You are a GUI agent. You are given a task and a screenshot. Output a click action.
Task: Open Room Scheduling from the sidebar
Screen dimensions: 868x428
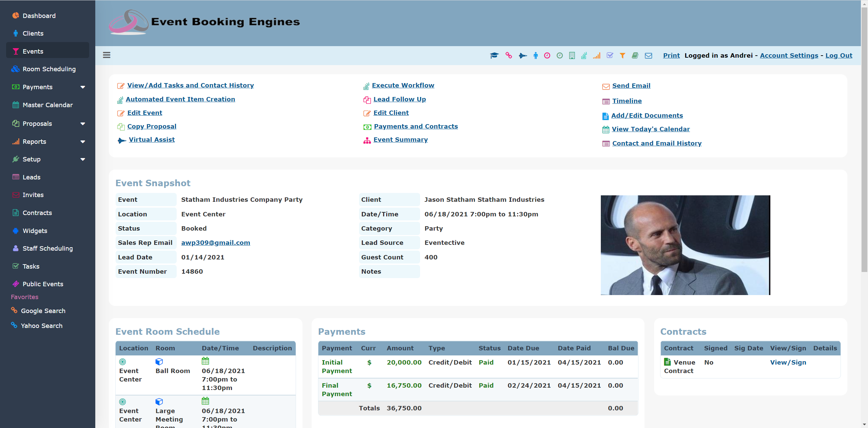tap(49, 69)
